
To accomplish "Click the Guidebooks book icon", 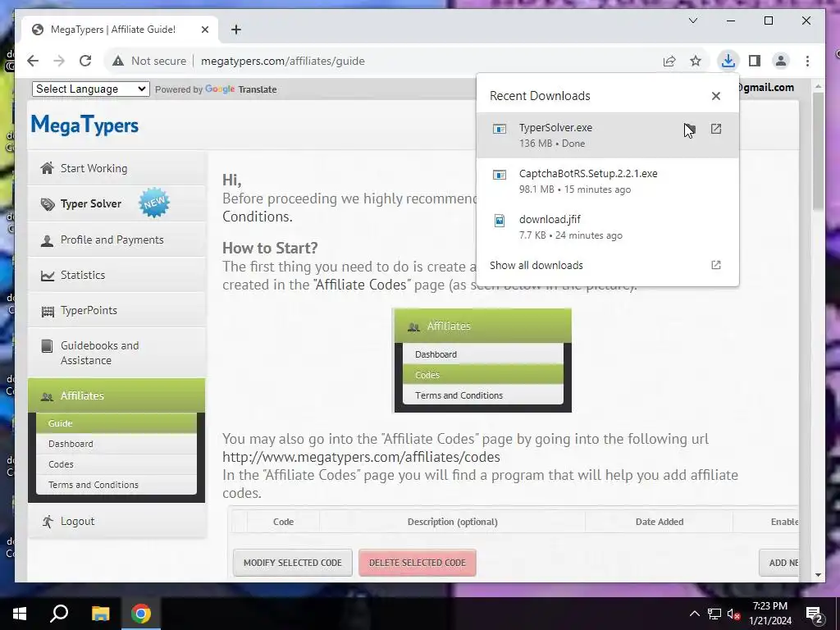I will click(x=47, y=346).
